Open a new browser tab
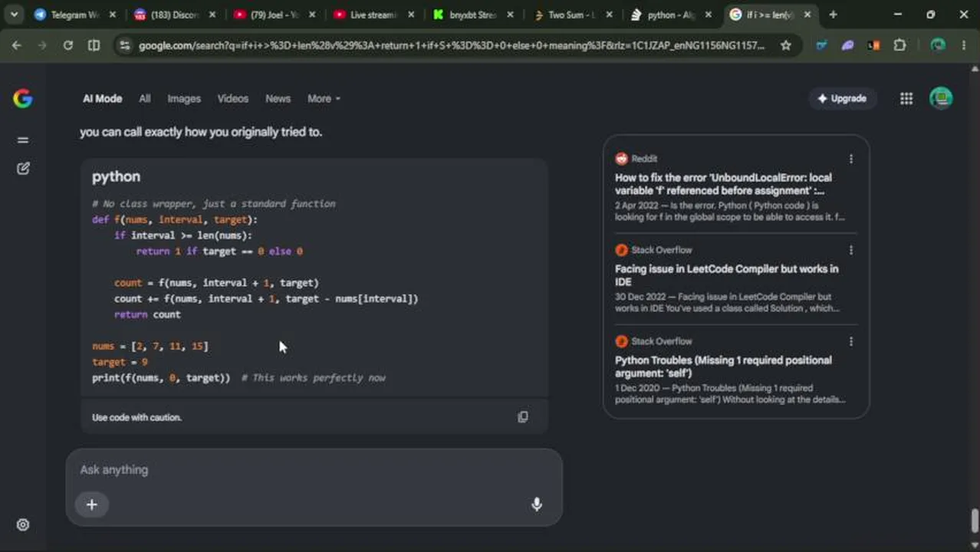The width and height of the screenshot is (980, 552). 833,15
